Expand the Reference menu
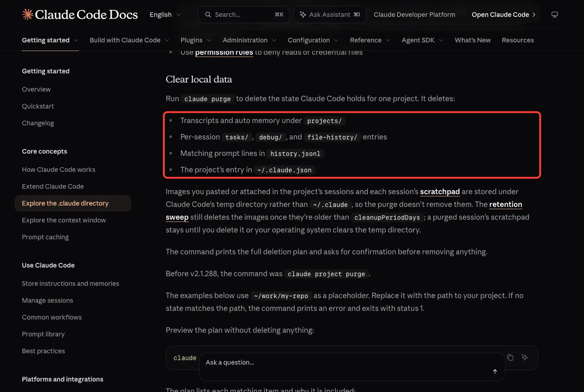Viewport: 584px width, 392px height. click(x=370, y=40)
